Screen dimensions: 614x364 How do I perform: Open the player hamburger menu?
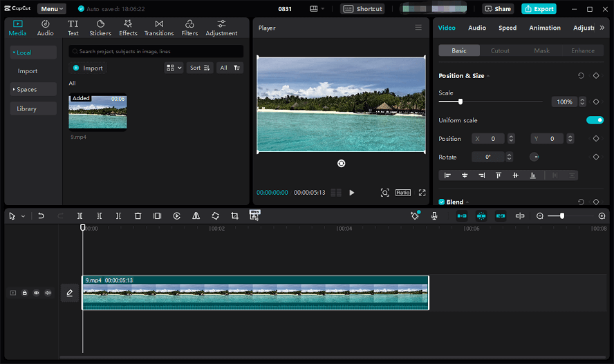pos(418,28)
